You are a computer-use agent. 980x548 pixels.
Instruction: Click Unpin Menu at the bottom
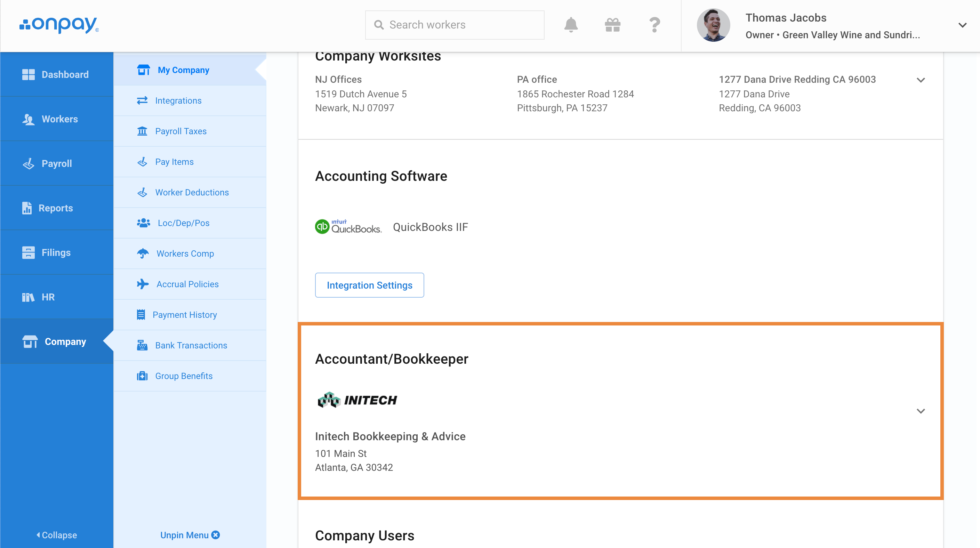pos(190,535)
